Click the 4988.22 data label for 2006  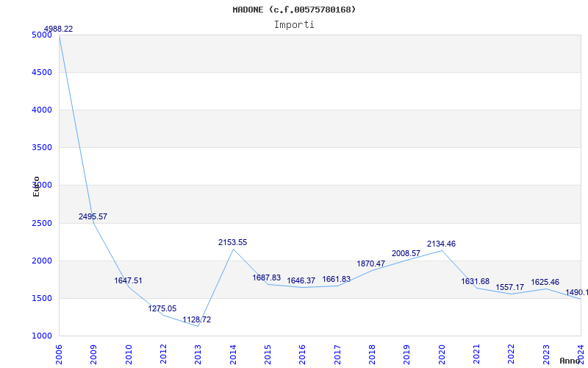58,29
